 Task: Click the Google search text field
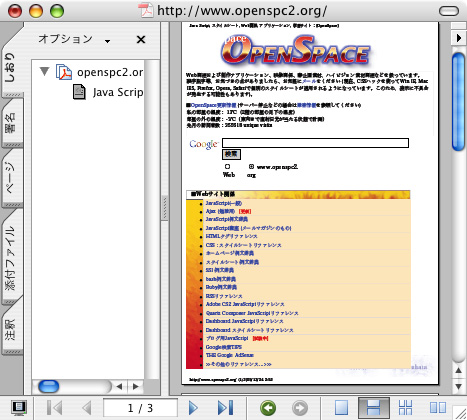[315, 143]
